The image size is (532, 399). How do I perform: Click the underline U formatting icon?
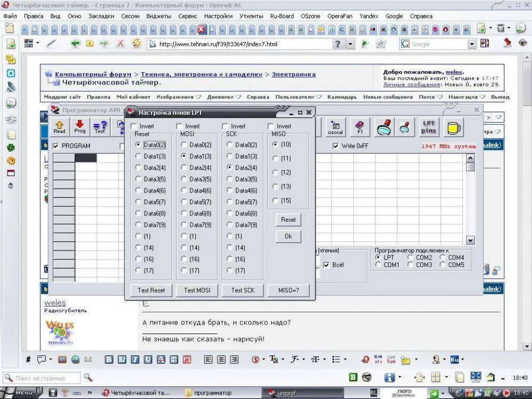click(x=148, y=359)
